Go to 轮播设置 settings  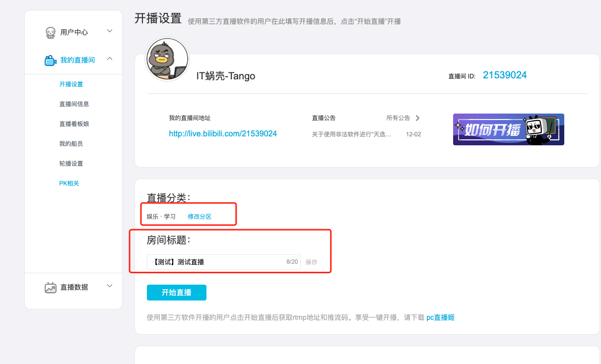(70, 163)
